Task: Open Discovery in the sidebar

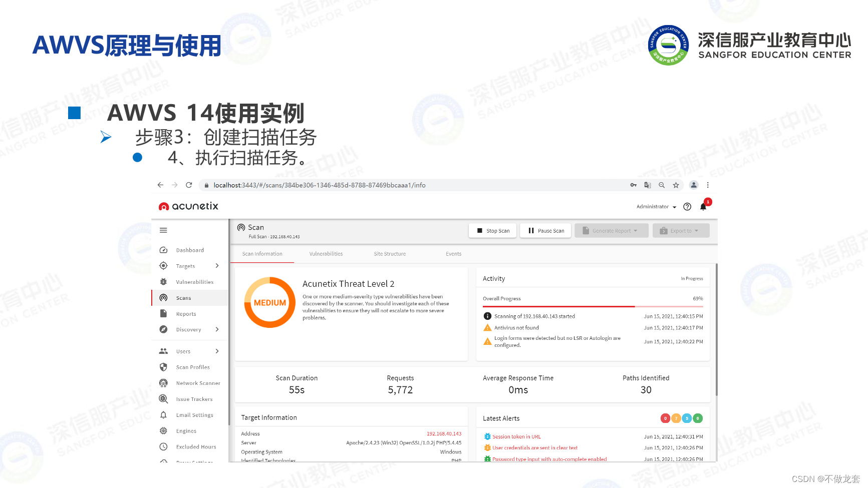Action: click(x=188, y=329)
